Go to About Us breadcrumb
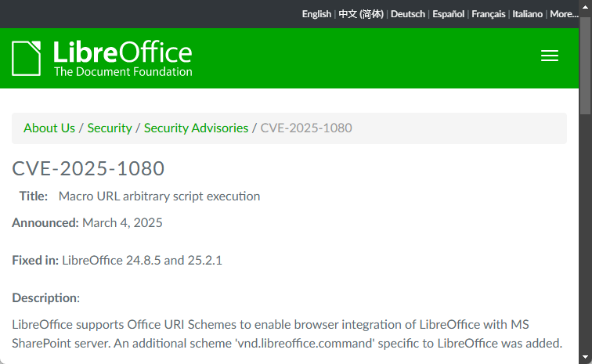 (49, 128)
